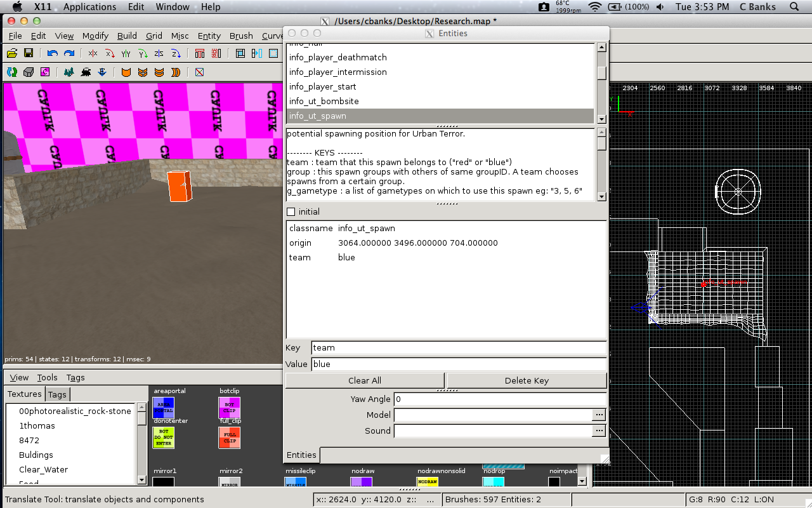The image size is (812, 508).
Task: Open the Sound browse button
Action: point(599,431)
